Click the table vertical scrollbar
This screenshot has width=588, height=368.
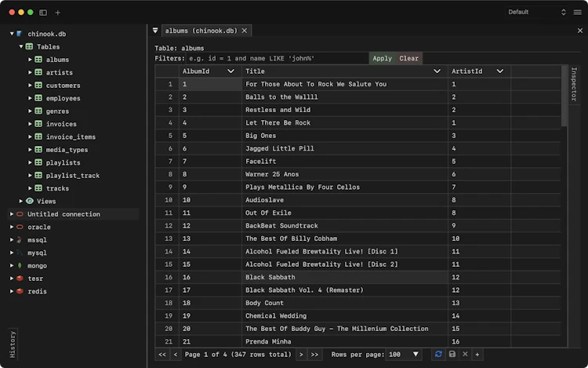coord(564,97)
